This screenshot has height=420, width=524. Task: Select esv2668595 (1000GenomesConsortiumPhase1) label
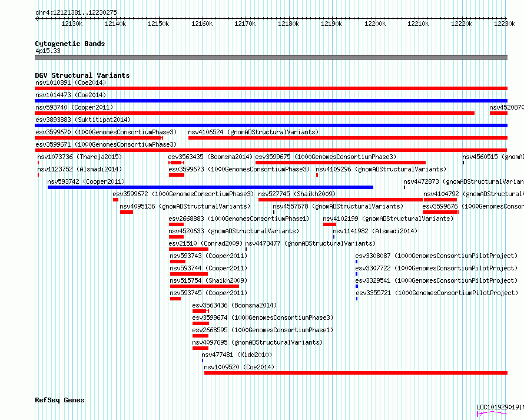[263, 330]
